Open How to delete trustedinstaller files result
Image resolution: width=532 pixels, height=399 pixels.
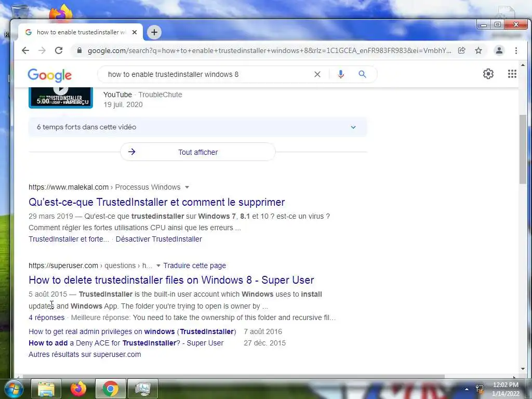[171, 280]
